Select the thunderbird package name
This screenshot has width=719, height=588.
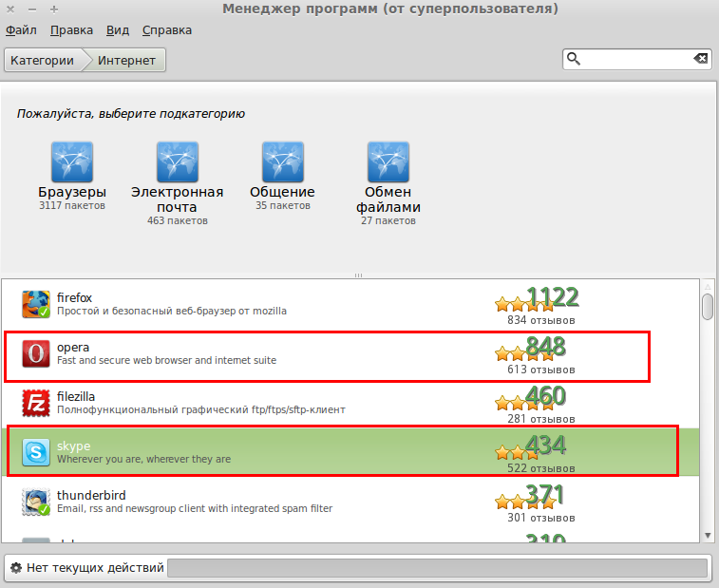point(91,495)
